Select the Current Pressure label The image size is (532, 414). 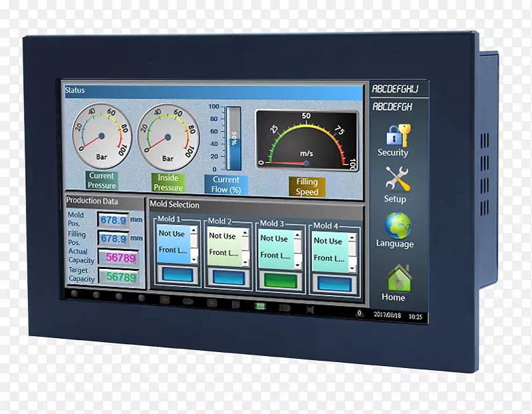(x=102, y=180)
